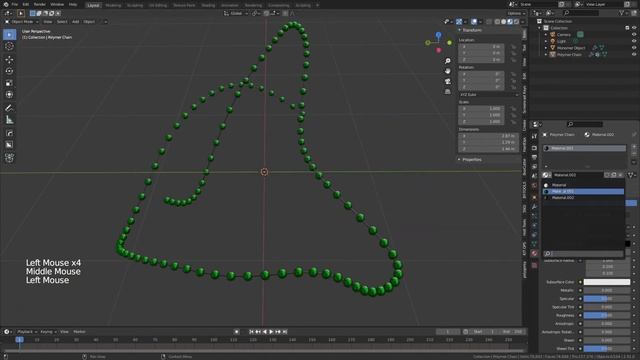Choose first Material entry in dropdown list
This screenshot has width=640, height=360.
(583, 185)
